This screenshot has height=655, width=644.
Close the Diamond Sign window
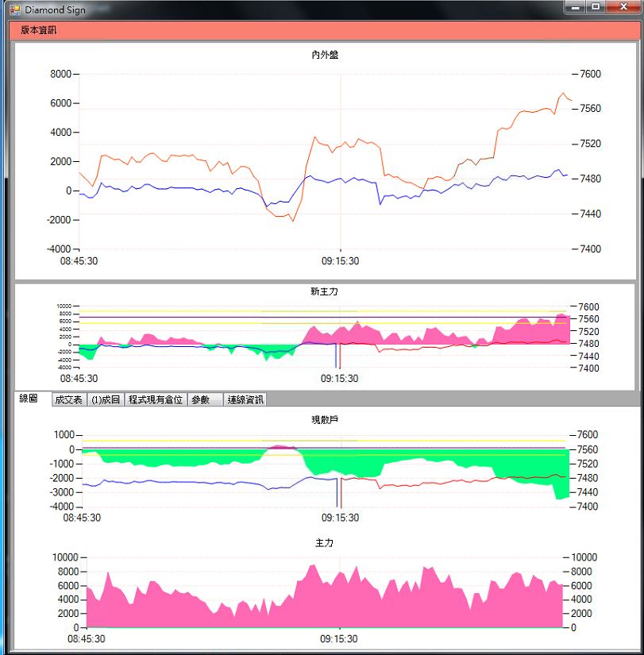623,7
